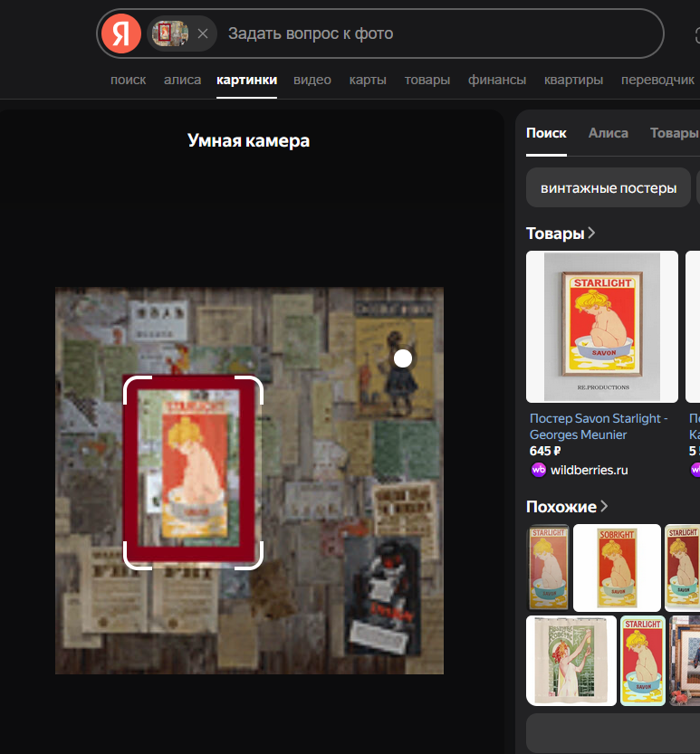Expand the 'Товары' section heading
Image resolution: width=700 pixels, height=754 pixels.
(561, 234)
